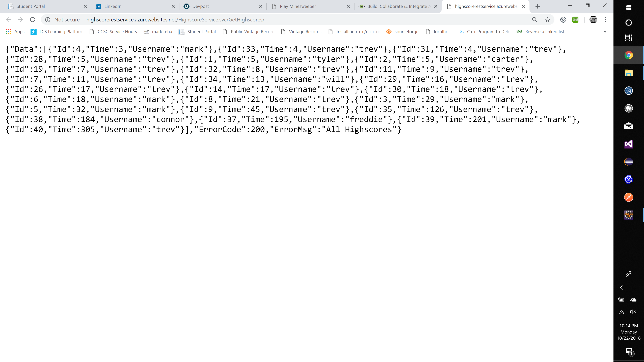Launch Visual Studio from the taskbar
This screenshot has width=644, height=362.
(629, 144)
